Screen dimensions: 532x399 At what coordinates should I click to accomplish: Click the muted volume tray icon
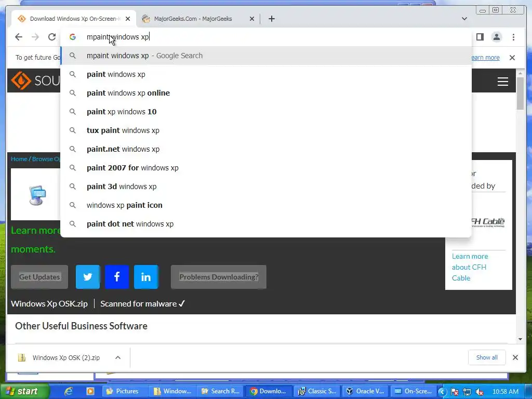(x=480, y=392)
